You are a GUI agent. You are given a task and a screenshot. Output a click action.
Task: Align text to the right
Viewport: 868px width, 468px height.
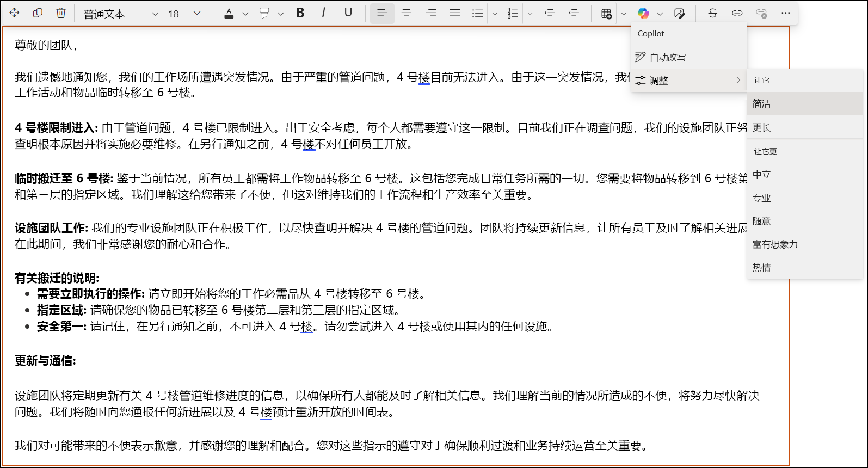point(431,13)
